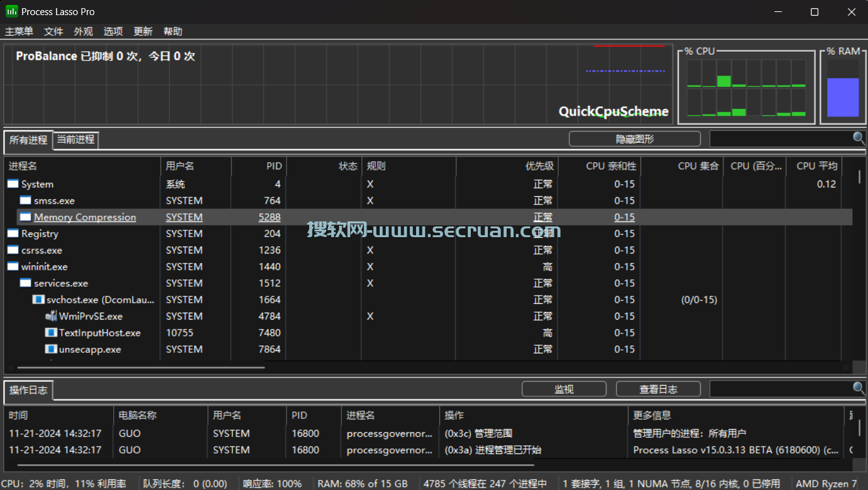Click the (0/0-15) CPU set value

click(x=699, y=299)
